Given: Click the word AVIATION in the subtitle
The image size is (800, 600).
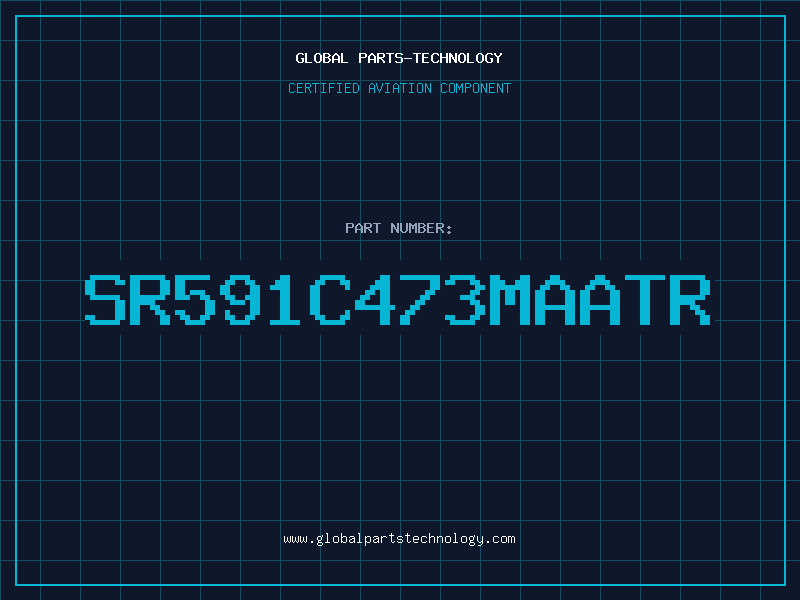Looking at the screenshot, I should [x=400, y=88].
